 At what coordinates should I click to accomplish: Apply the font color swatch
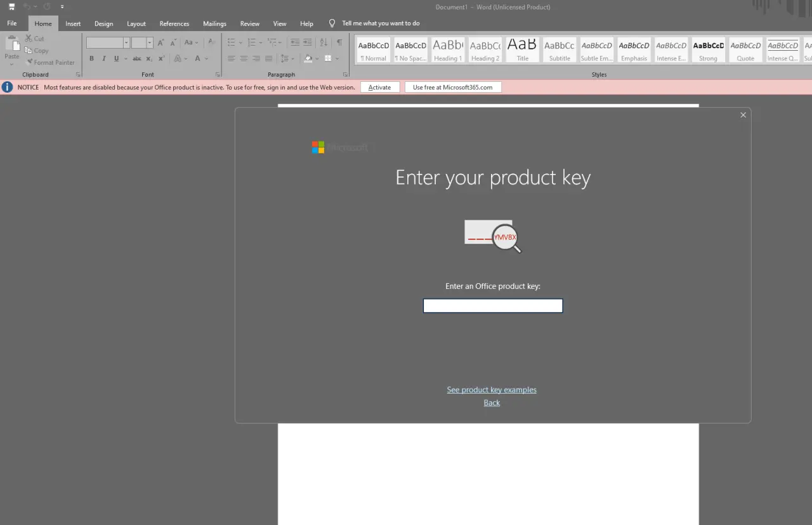point(198,58)
